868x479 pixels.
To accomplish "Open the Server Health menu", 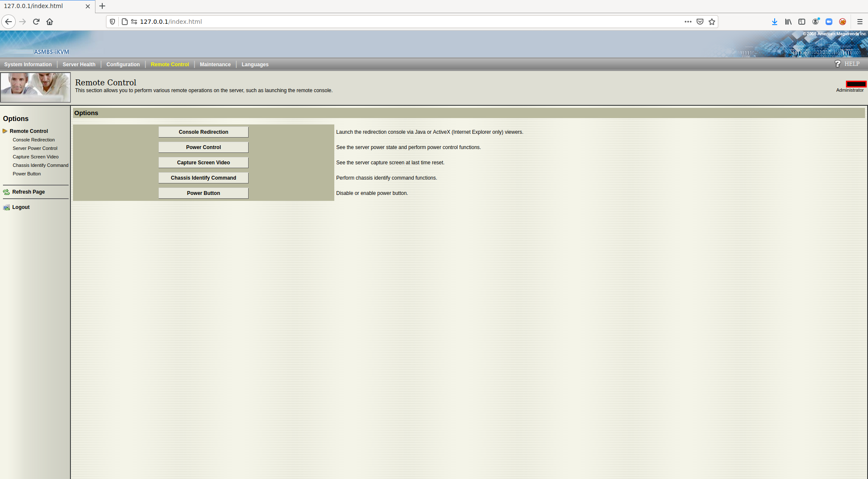I will (x=79, y=65).
